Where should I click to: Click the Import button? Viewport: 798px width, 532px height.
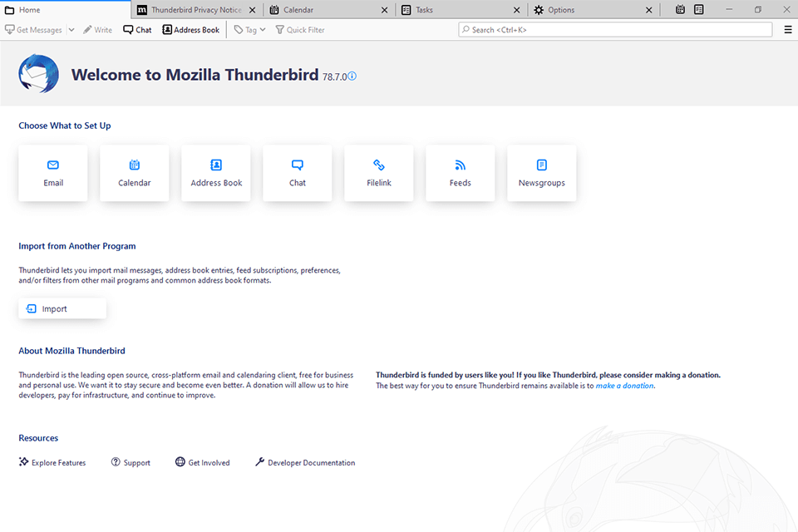[x=62, y=308]
